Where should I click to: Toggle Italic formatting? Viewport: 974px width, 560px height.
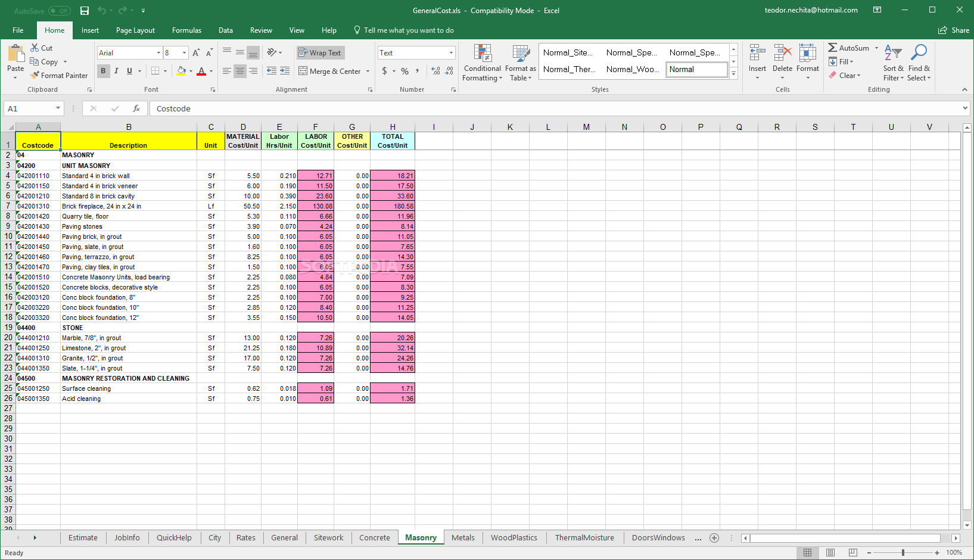pyautogui.click(x=116, y=71)
